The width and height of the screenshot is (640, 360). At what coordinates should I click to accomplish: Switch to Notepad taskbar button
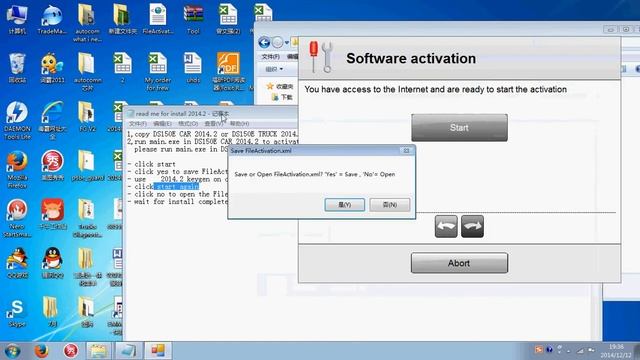pos(128,351)
